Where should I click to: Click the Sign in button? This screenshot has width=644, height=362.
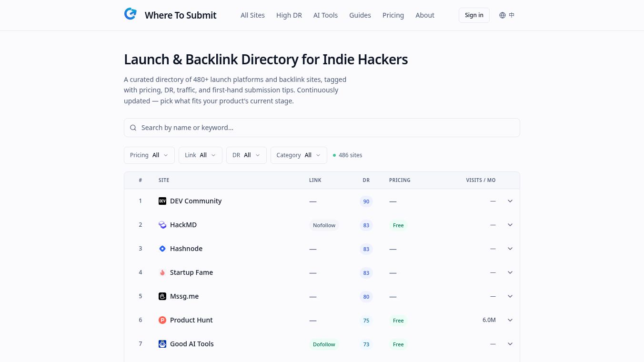pyautogui.click(x=474, y=15)
